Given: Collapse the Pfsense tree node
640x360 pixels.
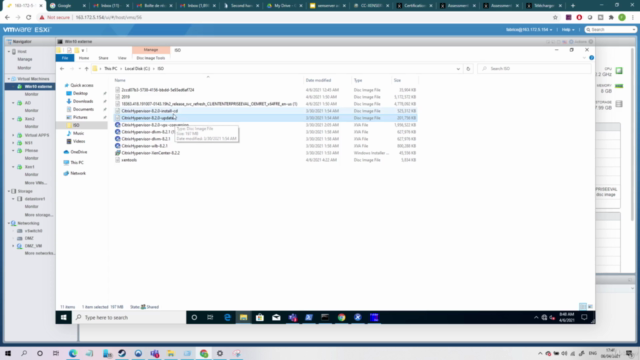Looking at the screenshot, I should point(13,151).
